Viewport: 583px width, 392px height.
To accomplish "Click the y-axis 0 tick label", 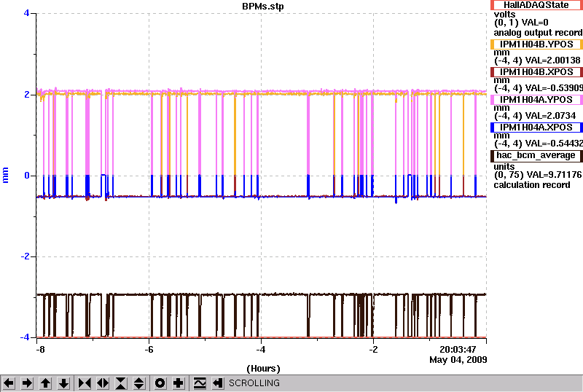I will tap(27, 175).
